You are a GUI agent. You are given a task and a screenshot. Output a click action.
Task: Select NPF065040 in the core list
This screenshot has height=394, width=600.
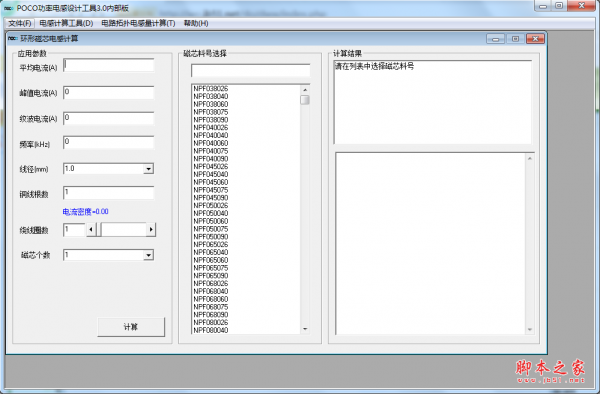pyautogui.click(x=211, y=252)
